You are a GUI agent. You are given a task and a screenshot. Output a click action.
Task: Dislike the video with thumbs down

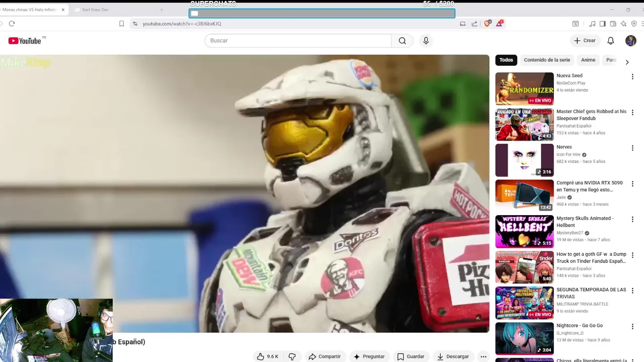point(292,356)
